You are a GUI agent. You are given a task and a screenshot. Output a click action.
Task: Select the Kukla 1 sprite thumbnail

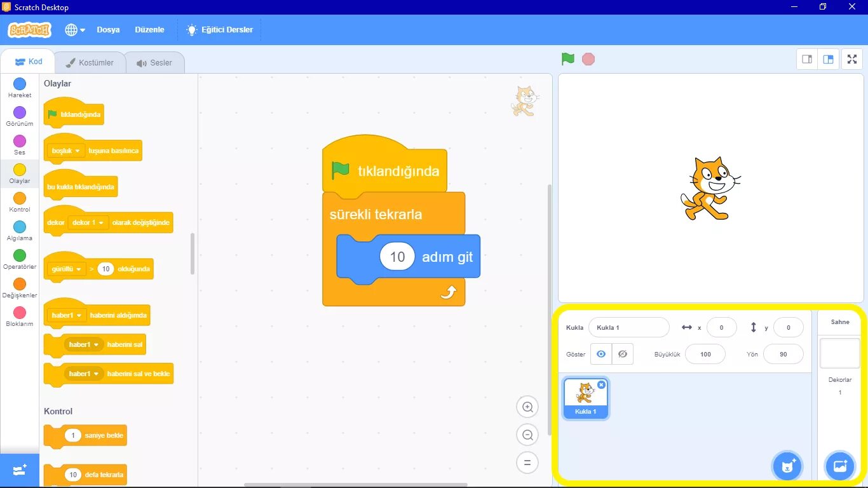point(585,398)
